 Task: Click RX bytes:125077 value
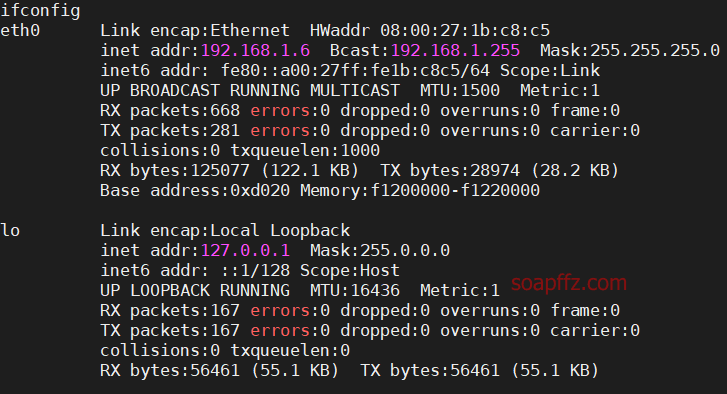click(x=175, y=171)
